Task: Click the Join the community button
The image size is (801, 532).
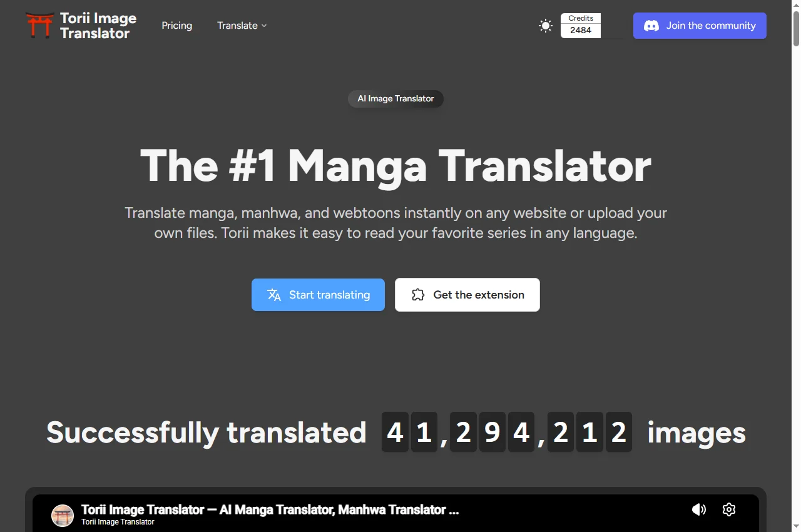Action: 700,26
